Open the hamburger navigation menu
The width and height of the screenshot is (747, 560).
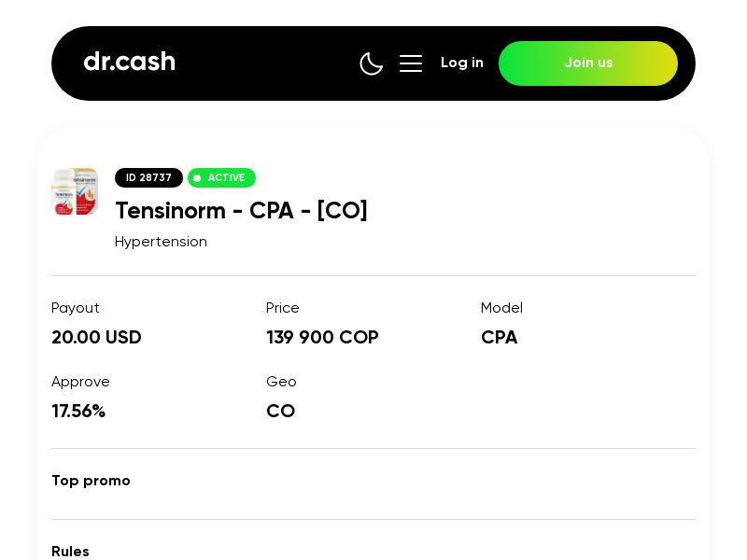[x=411, y=63]
